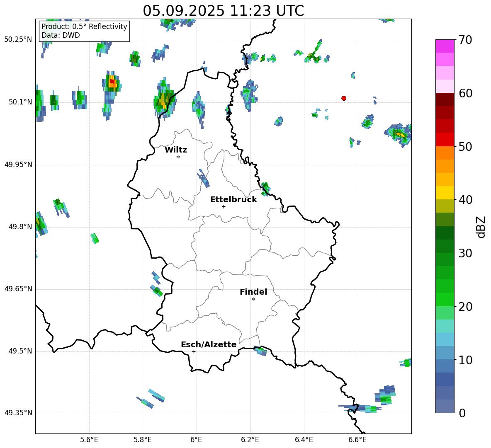The width and height of the screenshot is (491, 448).
Task: Click the small radar echo southeast of Findel
Action: pos(260,351)
